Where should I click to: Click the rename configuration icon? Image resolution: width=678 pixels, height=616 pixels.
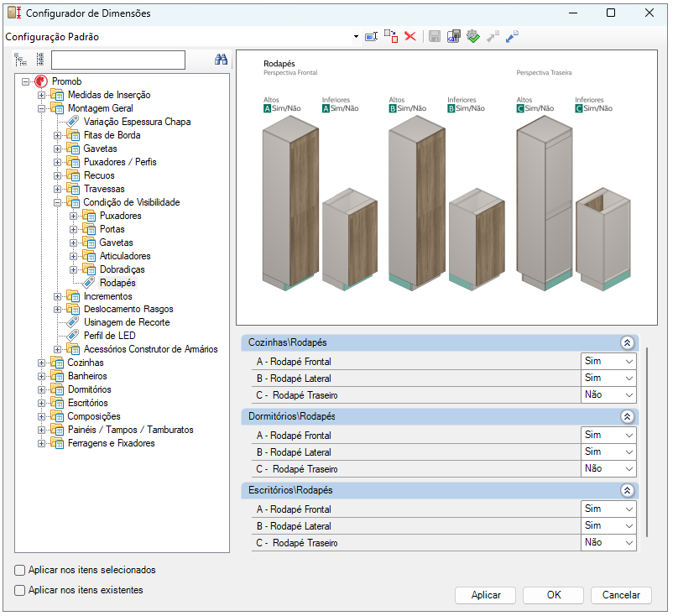click(x=371, y=36)
